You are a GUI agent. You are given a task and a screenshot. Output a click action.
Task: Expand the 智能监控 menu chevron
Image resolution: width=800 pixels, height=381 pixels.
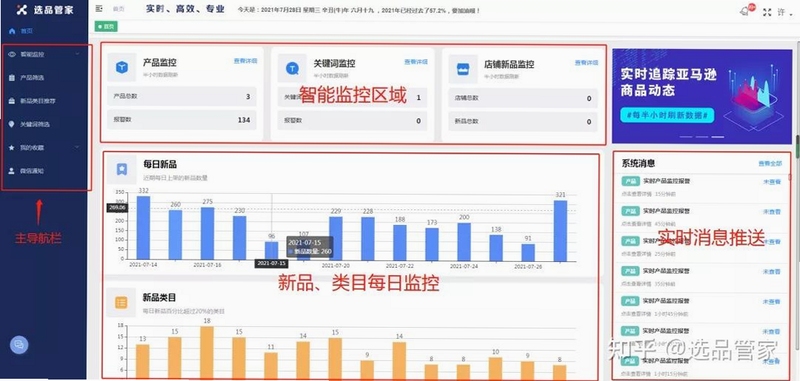coord(77,54)
